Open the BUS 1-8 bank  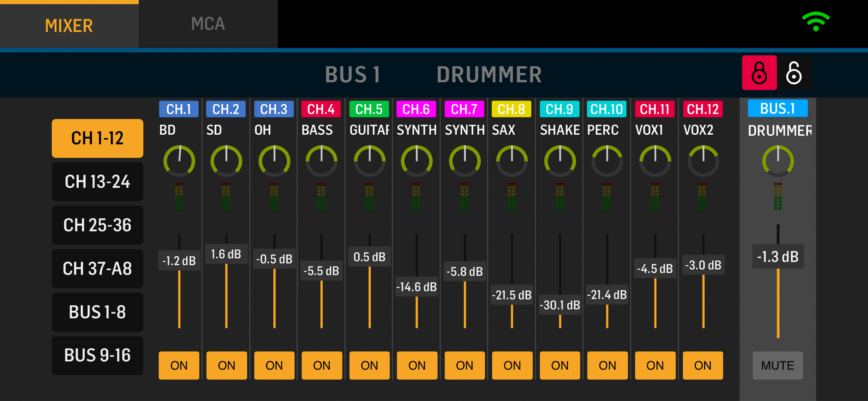click(x=97, y=312)
